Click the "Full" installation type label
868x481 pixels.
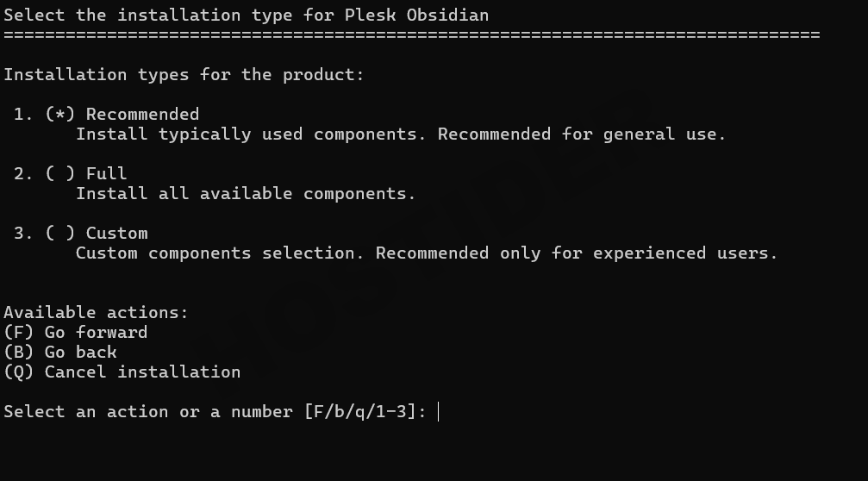106,174
